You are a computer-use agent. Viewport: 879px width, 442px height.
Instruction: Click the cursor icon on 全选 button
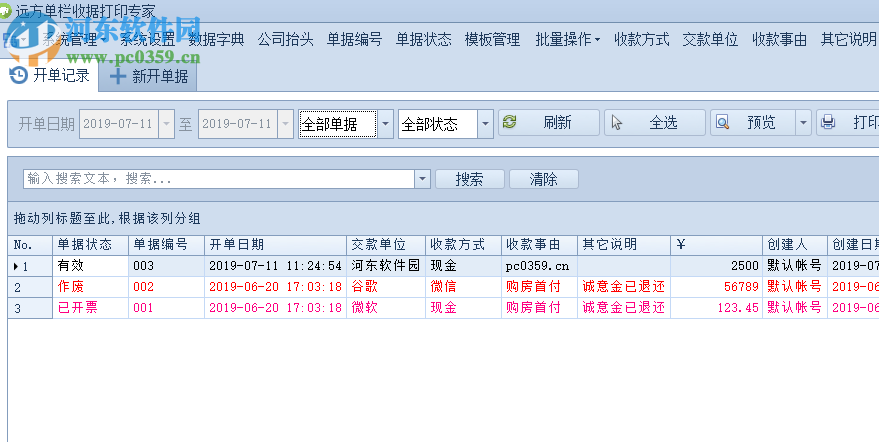coord(617,122)
